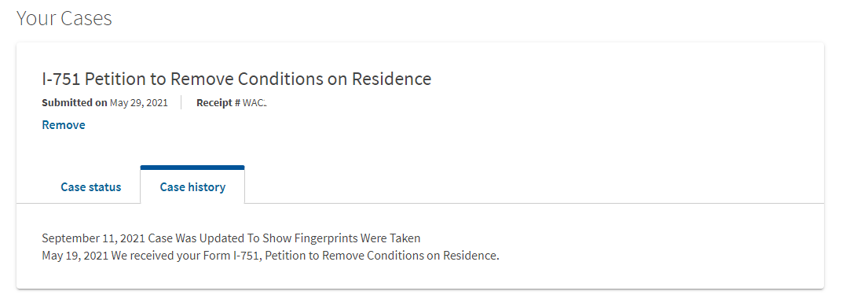
Task: Switch to the Case status tab
Action: [91, 186]
